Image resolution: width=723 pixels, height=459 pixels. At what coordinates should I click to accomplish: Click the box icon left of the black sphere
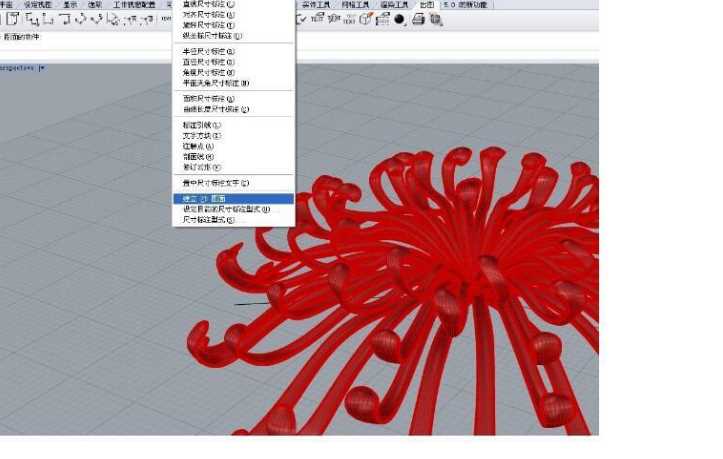[382, 18]
